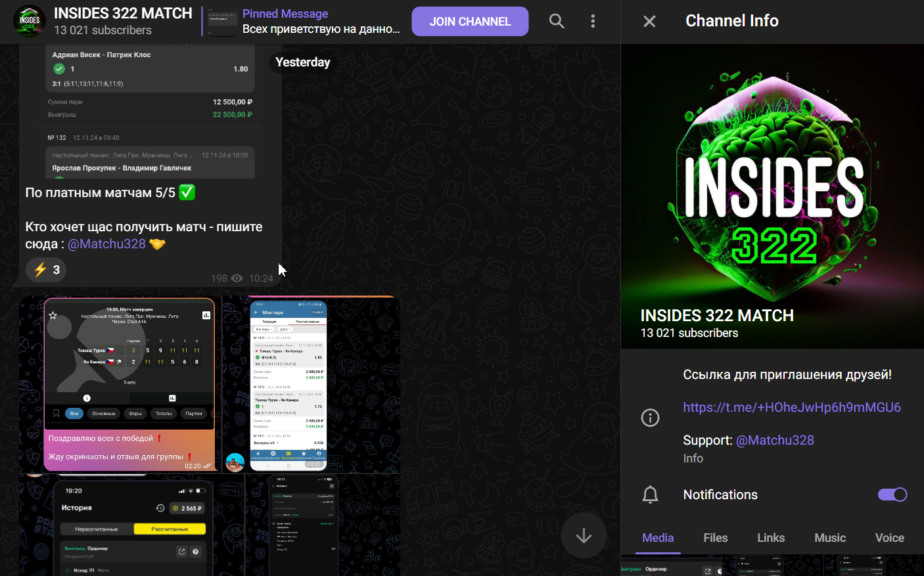Click the 10:24 message timestamp
This screenshot has width=924, height=576.
coord(261,278)
